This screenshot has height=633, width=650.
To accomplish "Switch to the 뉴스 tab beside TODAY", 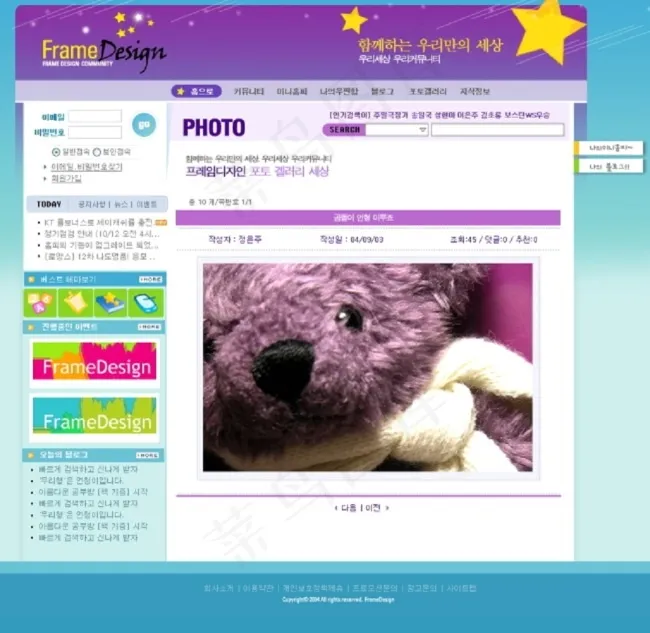I will pyautogui.click(x=122, y=203).
